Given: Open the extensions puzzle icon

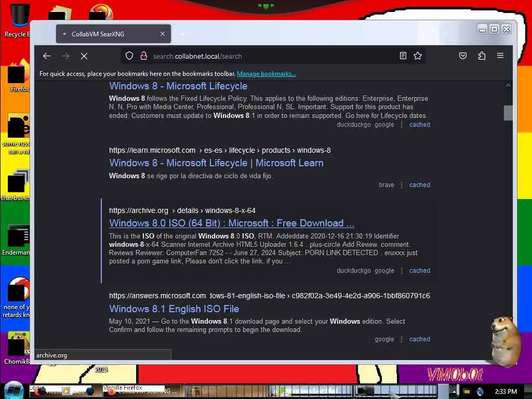Looking at the screenshot, I should point(482,56).
